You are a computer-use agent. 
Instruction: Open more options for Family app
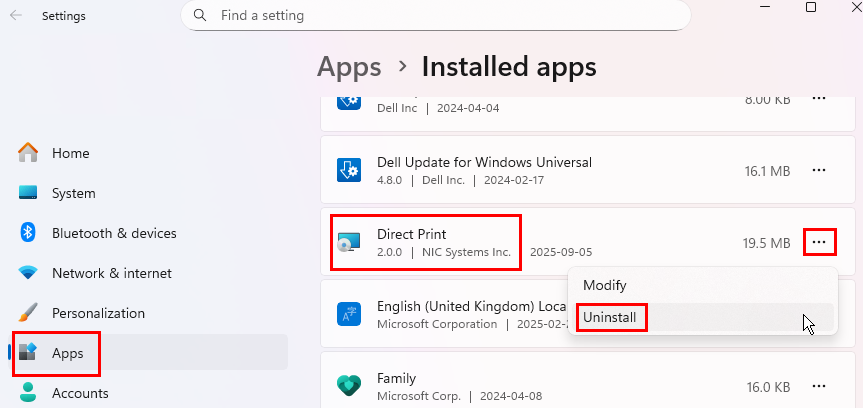[819, 386]
